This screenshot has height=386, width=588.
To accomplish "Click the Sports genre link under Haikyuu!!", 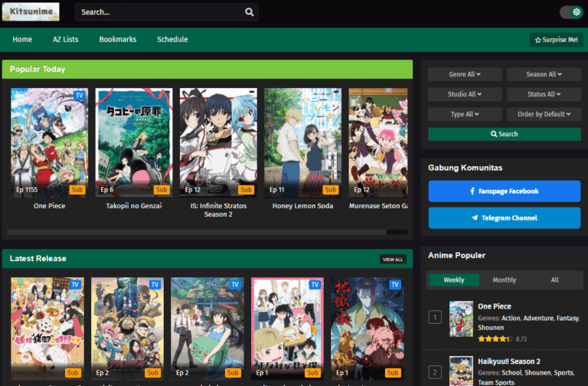I will 563,373.
